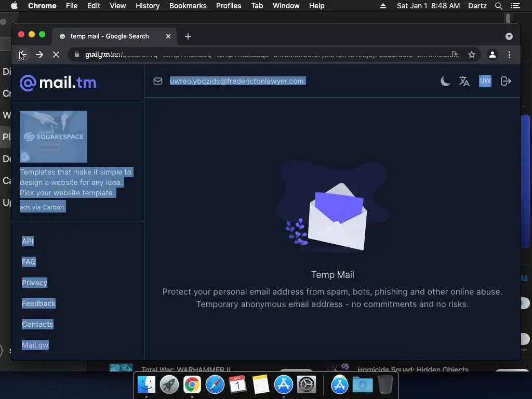
Task: Open Launchpad from the Dock
Action: 169,385
